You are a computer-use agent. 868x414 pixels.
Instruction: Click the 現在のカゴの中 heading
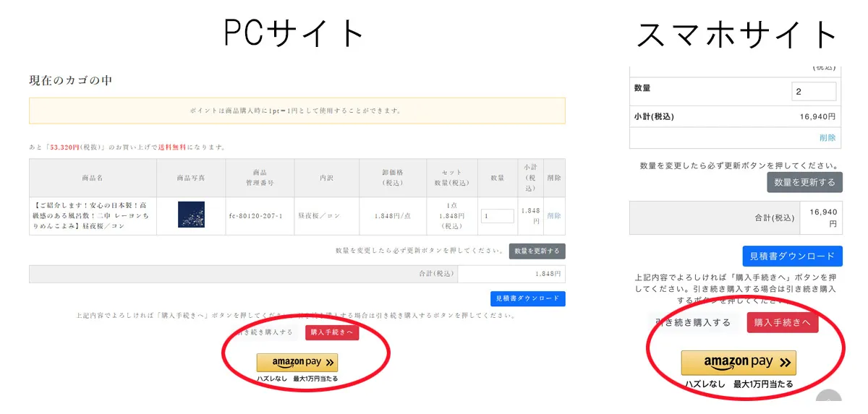coord(71,80)
